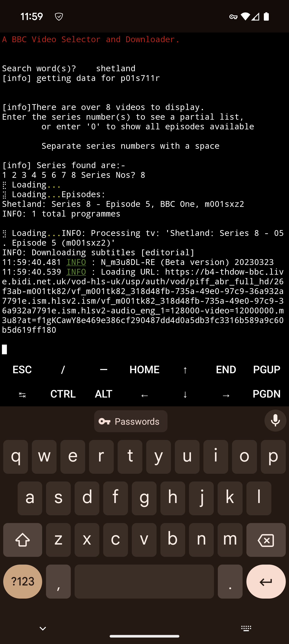Screen dimensions: 289x644
Task: Tap the microphone voice input icon
Action: 275,421
